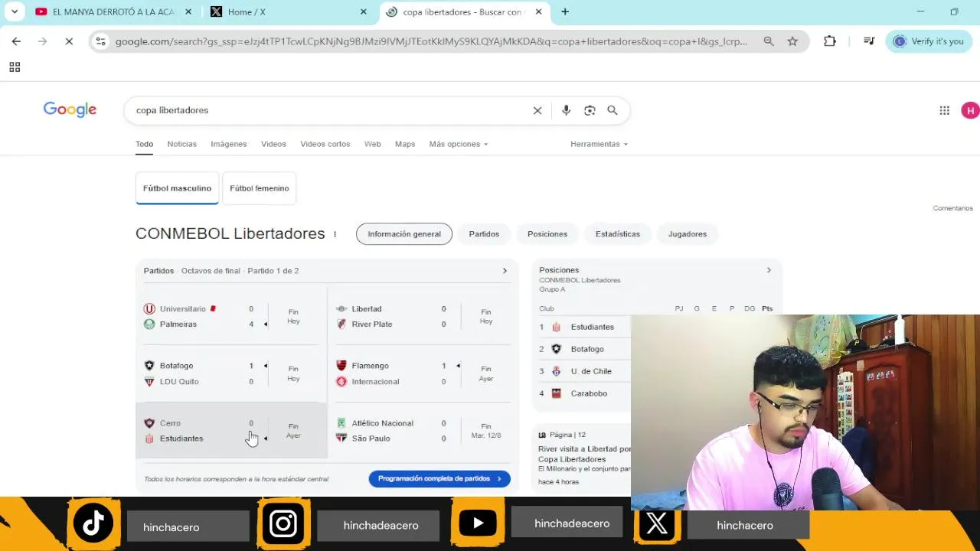Switch to the Maps tab
Viewport: 980px width, 551px height.
405,144
